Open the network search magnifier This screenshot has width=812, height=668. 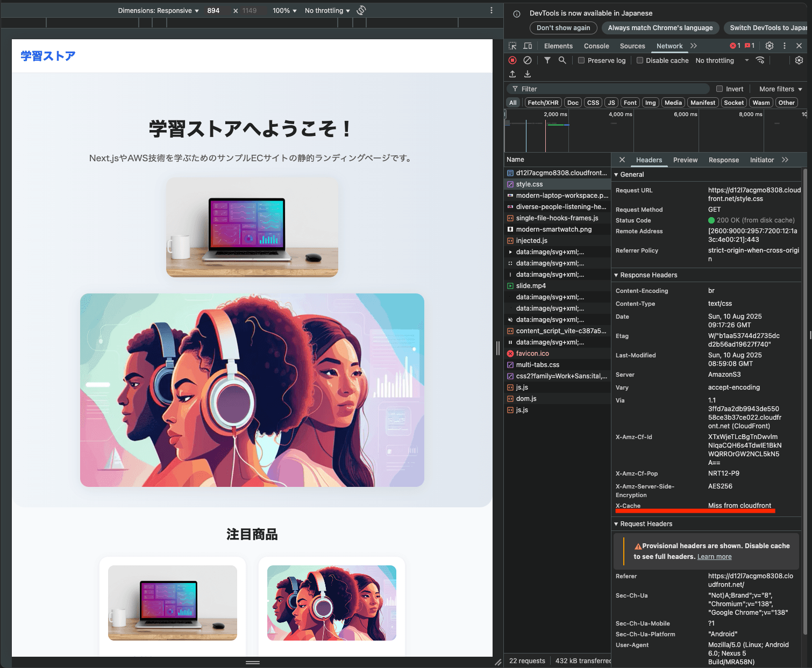pyautogui.click(x=562, y=60)
